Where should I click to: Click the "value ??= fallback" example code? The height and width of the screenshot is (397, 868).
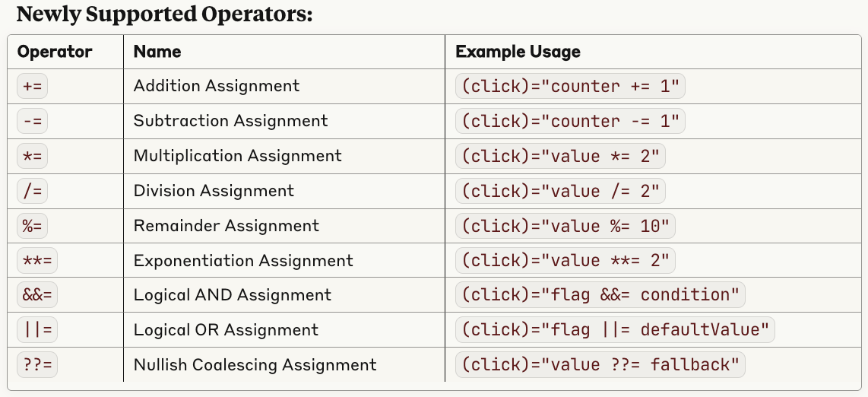600,365
